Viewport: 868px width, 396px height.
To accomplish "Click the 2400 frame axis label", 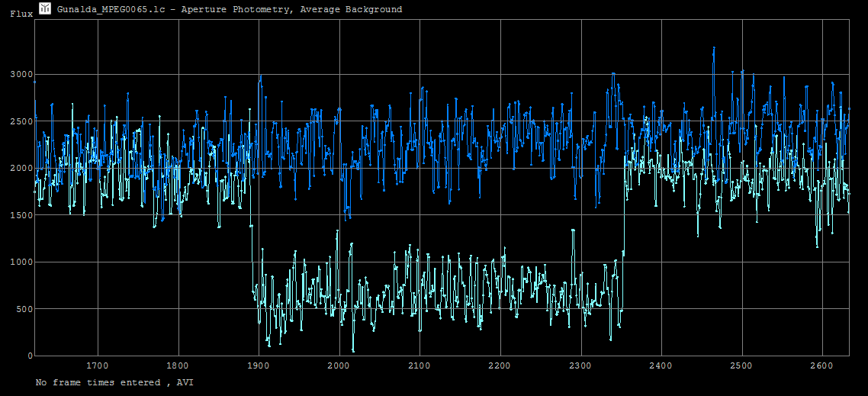I will [661, 366].
